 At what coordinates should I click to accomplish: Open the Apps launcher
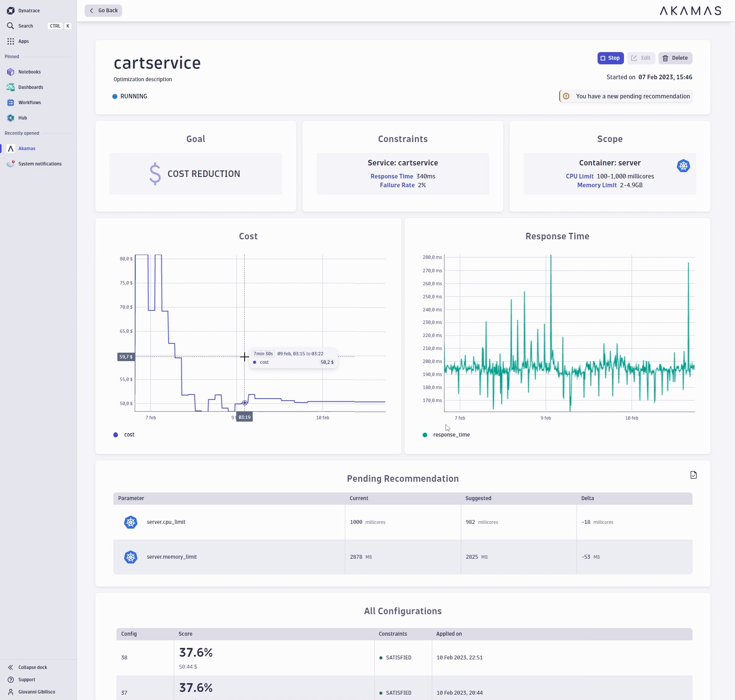coord(24,41)
